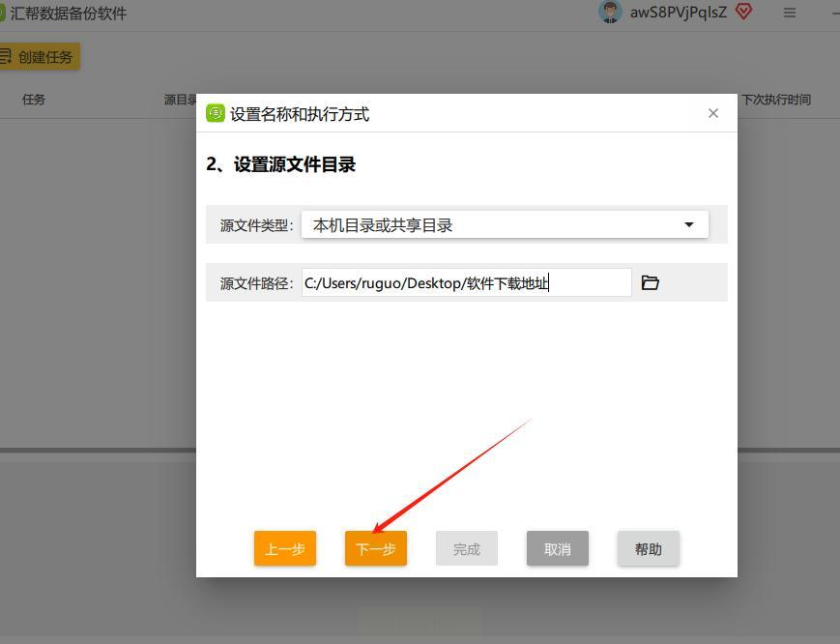This screenshot has width=840, height=644.
Task: Close the 设置名称和执行方式 dialog
Action: coord(713,113)
